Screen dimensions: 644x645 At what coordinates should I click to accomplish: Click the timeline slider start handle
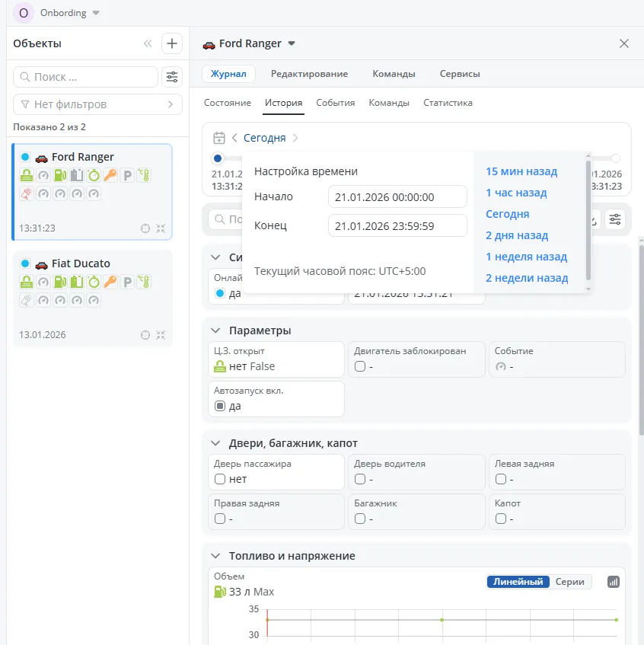coord(218,158)
